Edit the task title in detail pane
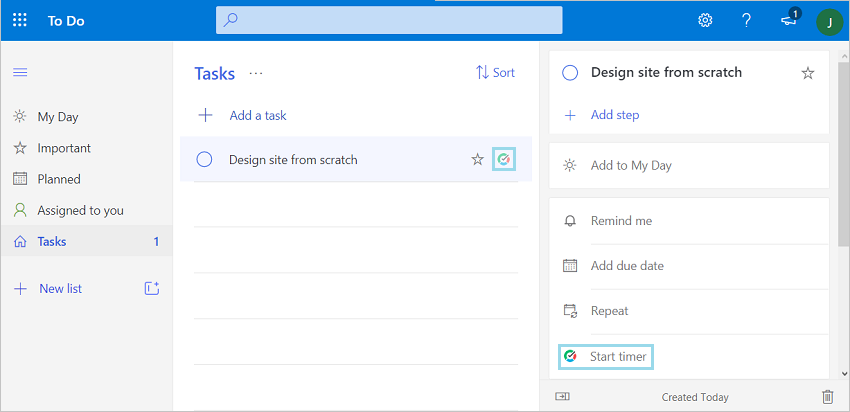This screenshot has width=850, height=412. [666, 72]
